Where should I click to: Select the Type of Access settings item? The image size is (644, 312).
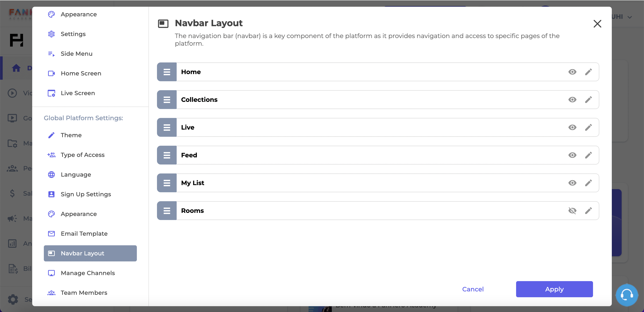tap(83, 155)
